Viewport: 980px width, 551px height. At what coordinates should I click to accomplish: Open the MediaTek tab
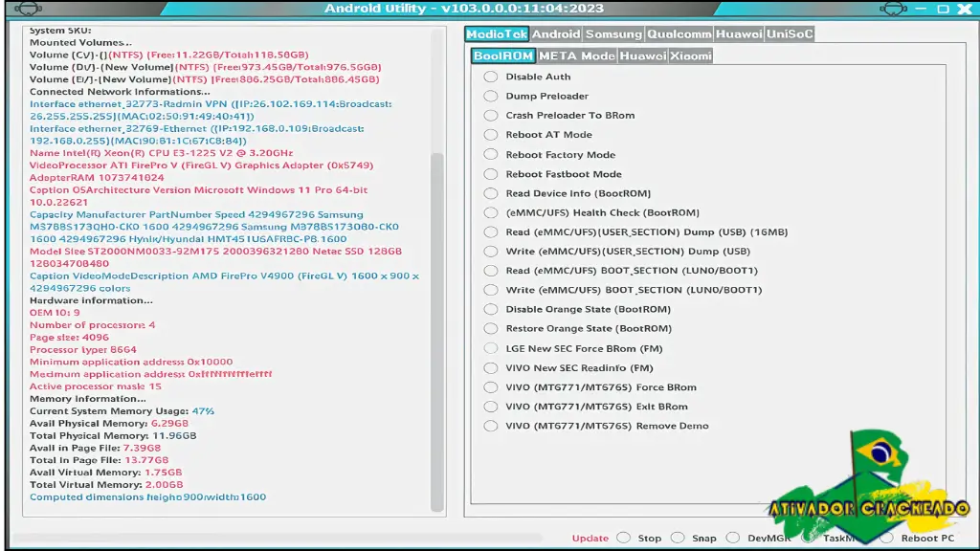pos(497,33)
